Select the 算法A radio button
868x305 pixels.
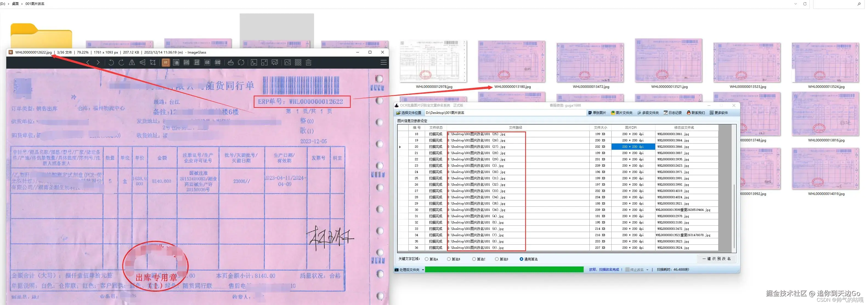tap(426, 259)
